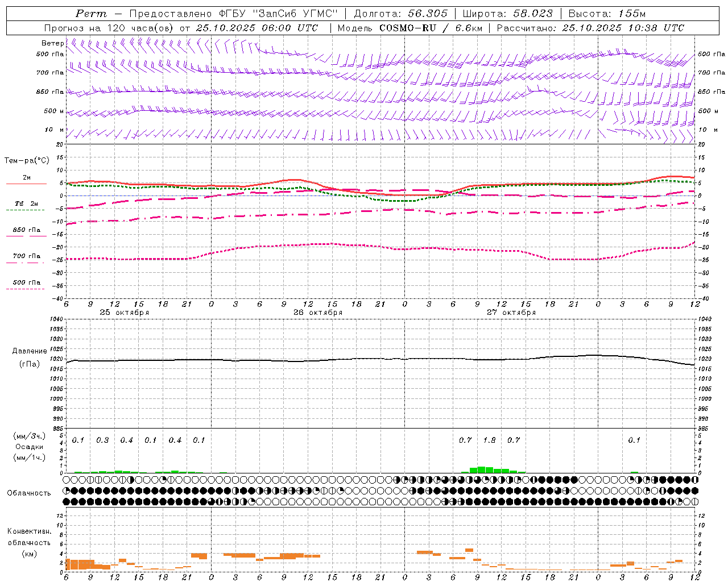Click the "Давление" pressure label
Screen dimensions: 728x582
click(x=30, y=351)
